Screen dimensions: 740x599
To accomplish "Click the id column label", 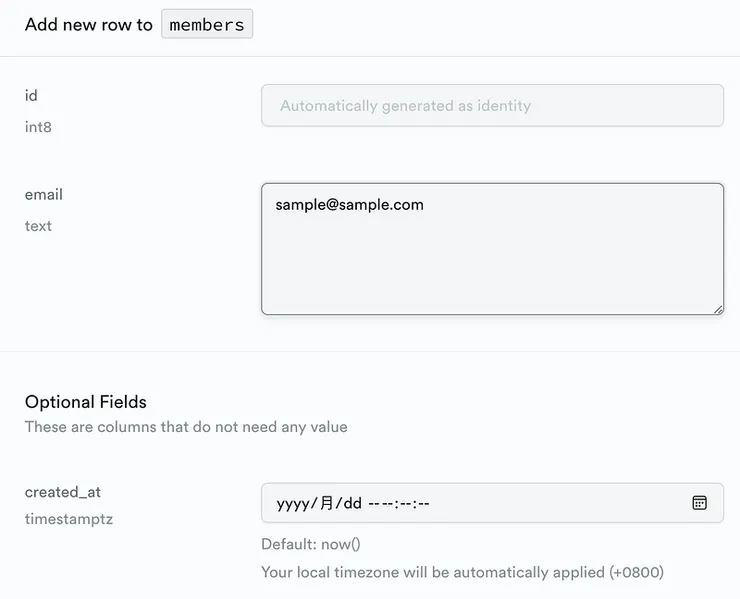I will (x=31, y=96).
